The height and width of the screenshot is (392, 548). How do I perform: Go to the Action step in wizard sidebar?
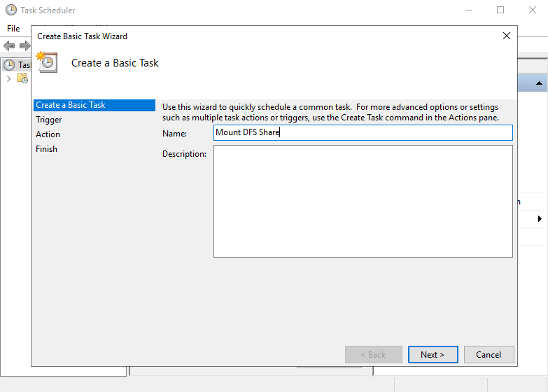click(x=48, y=134)
